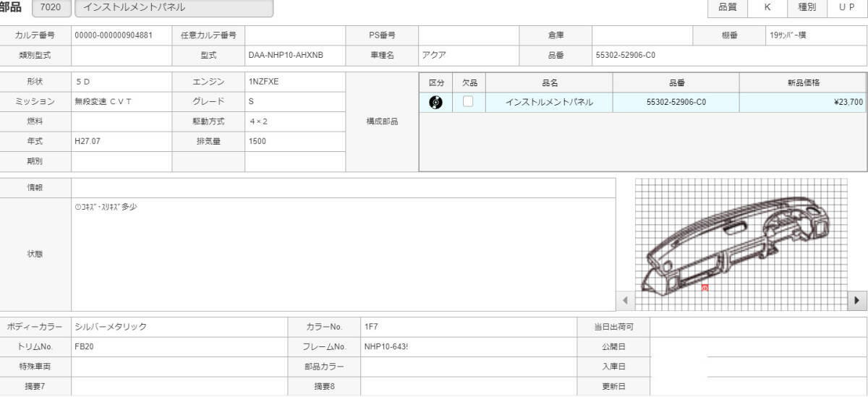Click the empty 倉庫 field

[x=642, y=35]
